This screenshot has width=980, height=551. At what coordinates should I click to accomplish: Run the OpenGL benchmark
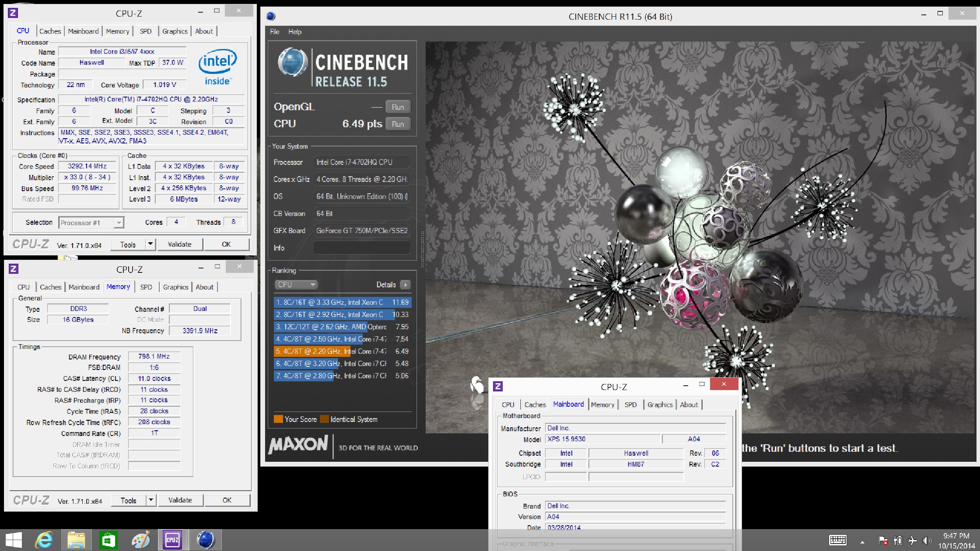pyautogui.click(x=398, y=107)
